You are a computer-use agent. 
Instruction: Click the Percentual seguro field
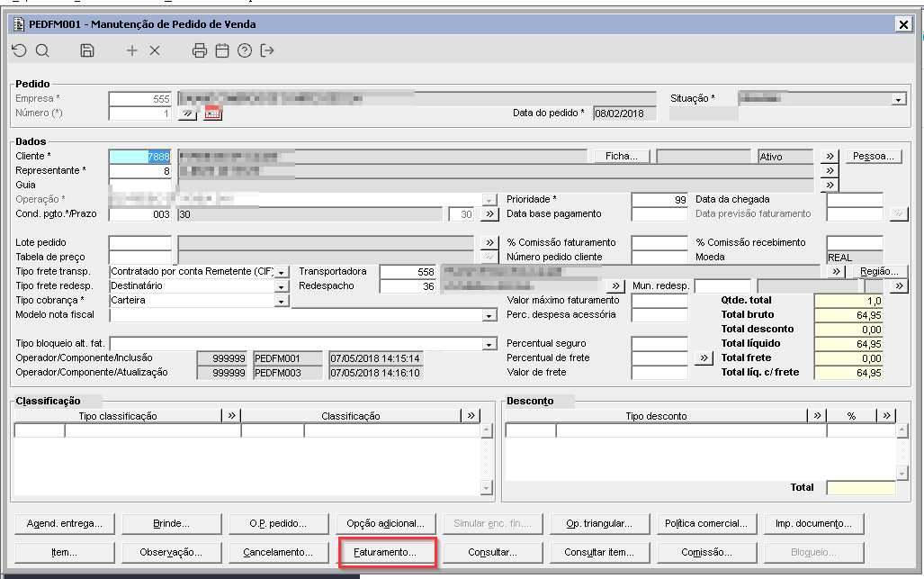pos(660,344)
